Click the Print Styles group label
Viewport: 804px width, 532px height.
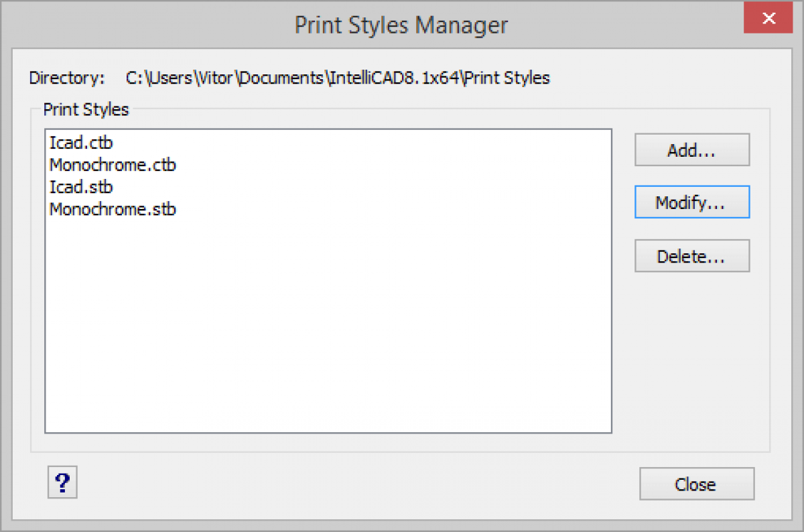point(86,109)
